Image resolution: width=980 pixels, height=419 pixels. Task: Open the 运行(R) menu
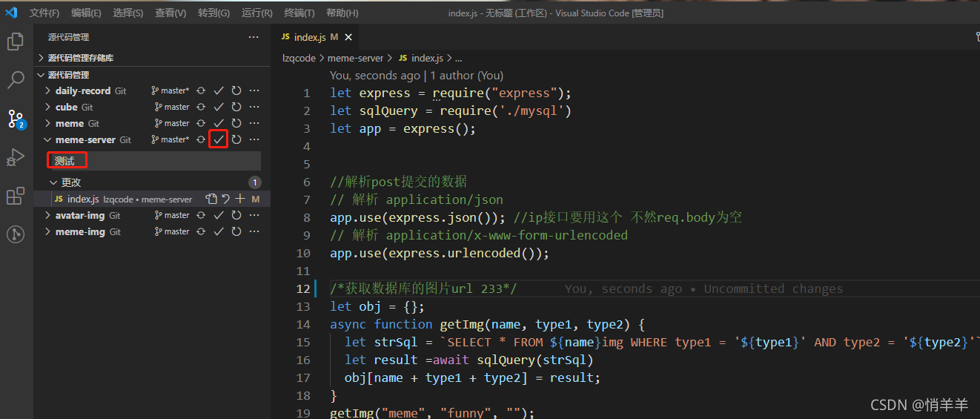[256, 13]
